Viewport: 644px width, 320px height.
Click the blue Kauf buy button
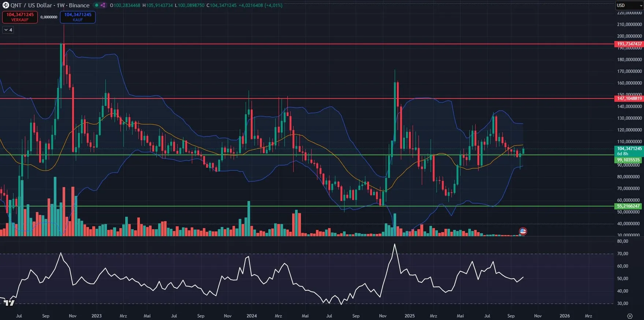coord(78,17)
